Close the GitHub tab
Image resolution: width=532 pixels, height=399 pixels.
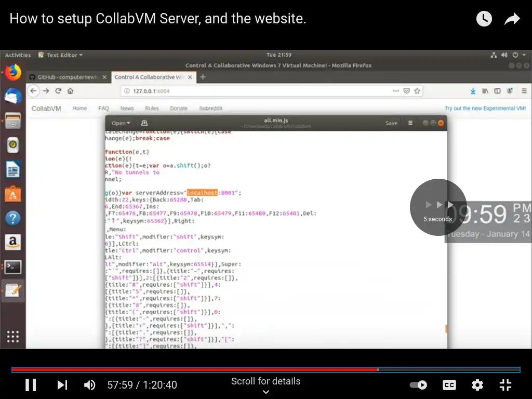[104, 77]
